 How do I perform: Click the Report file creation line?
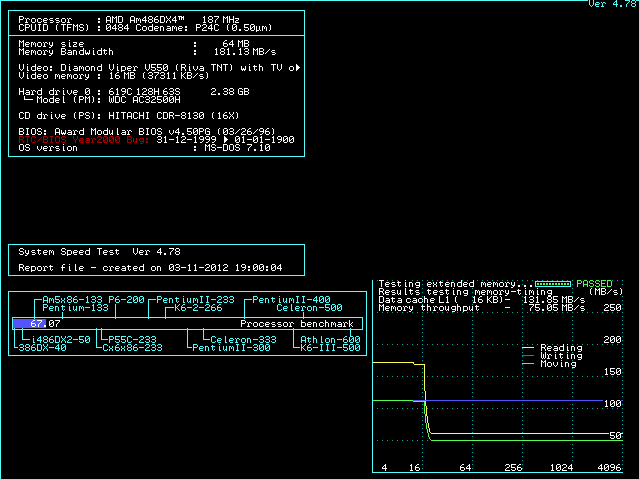(x=150, y=268)
